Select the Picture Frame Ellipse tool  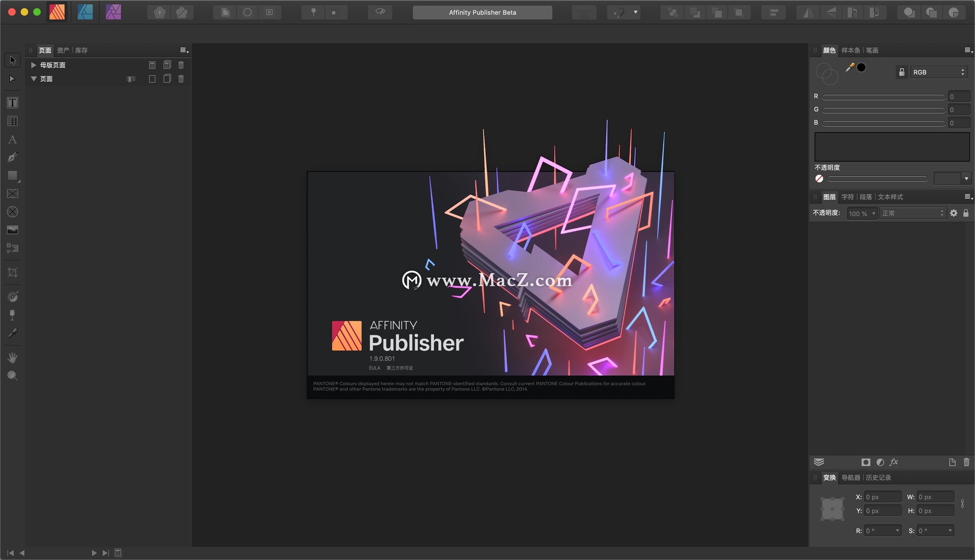(13, 212)
